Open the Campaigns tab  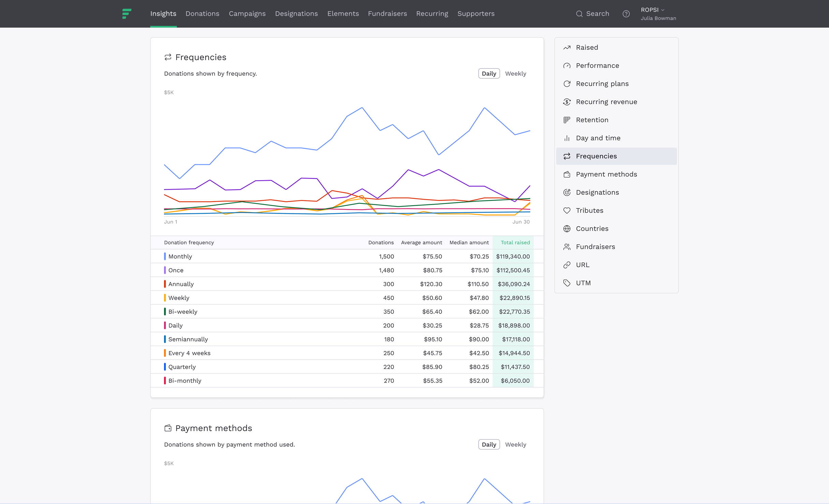pos(247,14)
